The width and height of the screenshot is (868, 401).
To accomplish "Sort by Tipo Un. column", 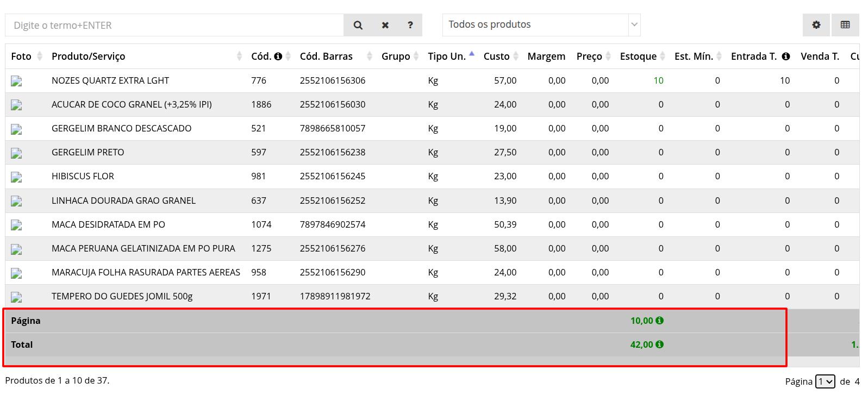I will 447,57.
